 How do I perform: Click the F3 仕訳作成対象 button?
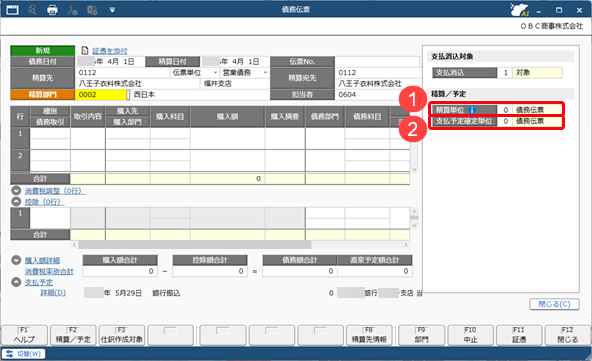(122, 335)
